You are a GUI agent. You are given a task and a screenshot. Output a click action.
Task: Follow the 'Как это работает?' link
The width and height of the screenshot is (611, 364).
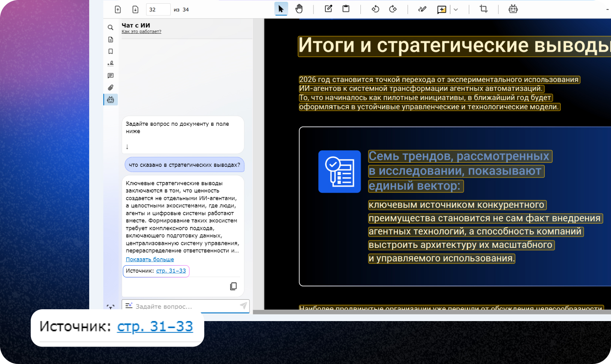[141, 31]
